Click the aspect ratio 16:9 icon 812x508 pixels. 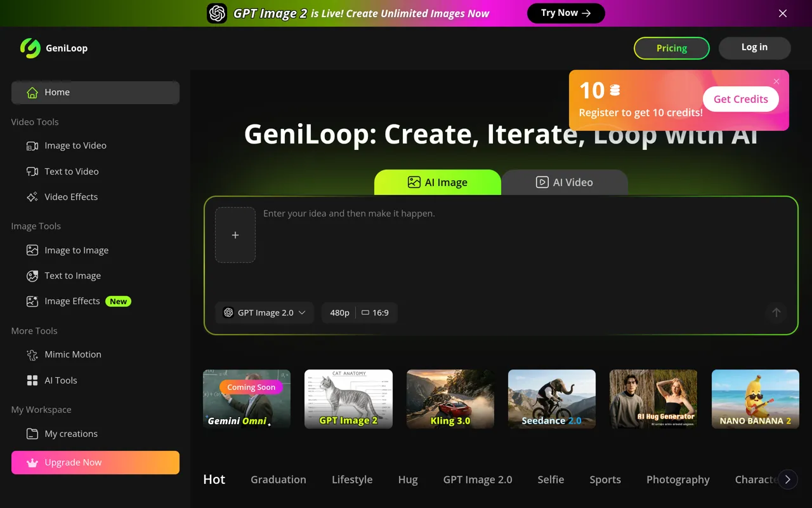pos(365,312)
